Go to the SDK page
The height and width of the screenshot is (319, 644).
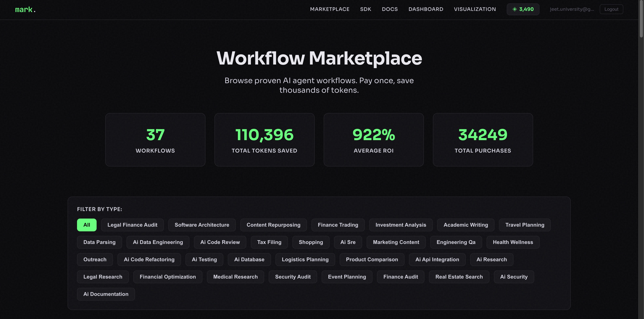[365, 9]
